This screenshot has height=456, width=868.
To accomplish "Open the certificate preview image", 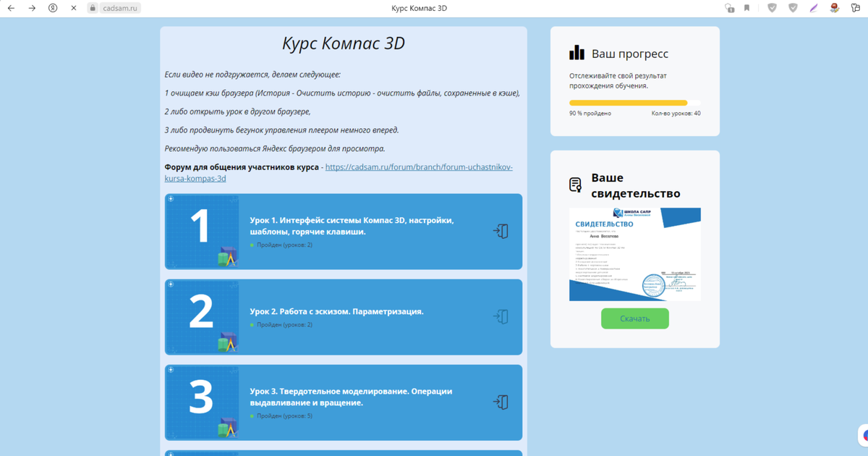I will [635, 254].
